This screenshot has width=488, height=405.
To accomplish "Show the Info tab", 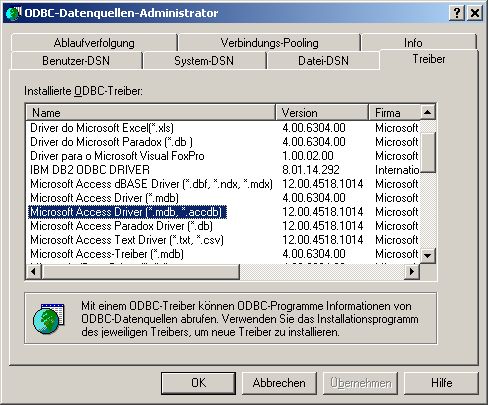I will 413,43.
